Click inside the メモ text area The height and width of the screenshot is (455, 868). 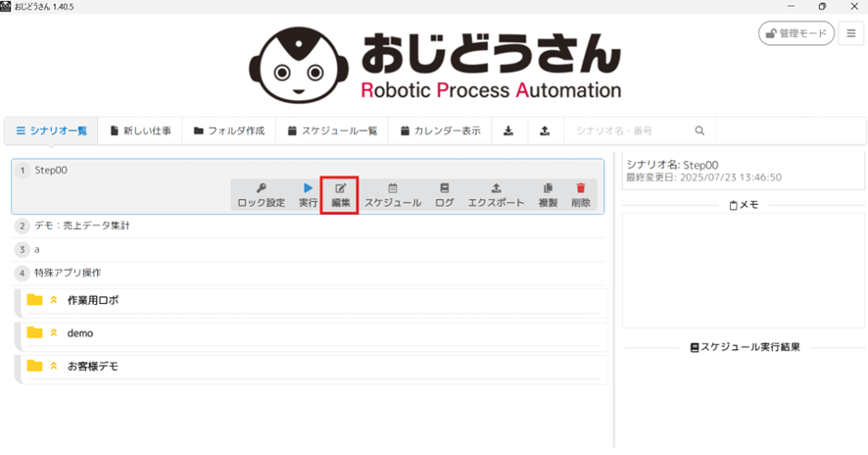(743, 271)
